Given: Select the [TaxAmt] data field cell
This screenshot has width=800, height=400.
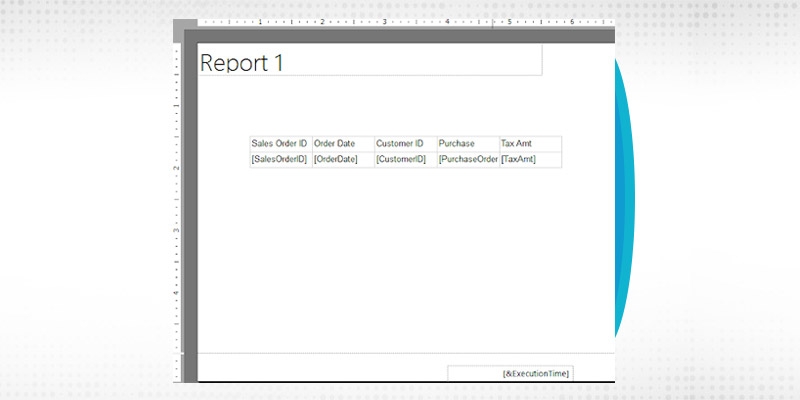Looking at the screenshot, I should (530, 160).
